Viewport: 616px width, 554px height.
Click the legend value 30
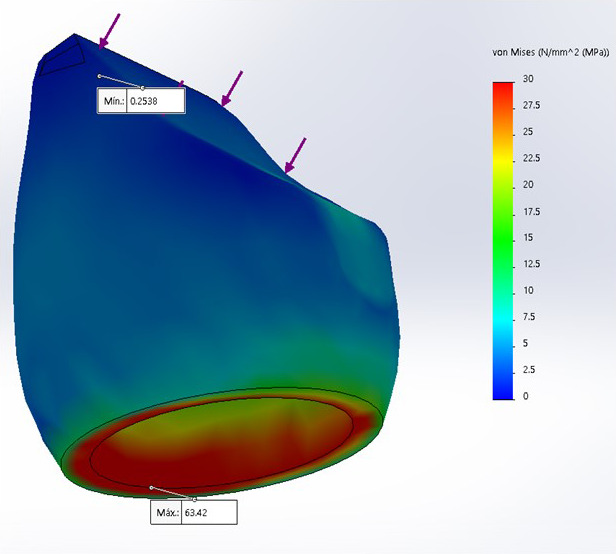pyautogui.click(x=528, y=79)
